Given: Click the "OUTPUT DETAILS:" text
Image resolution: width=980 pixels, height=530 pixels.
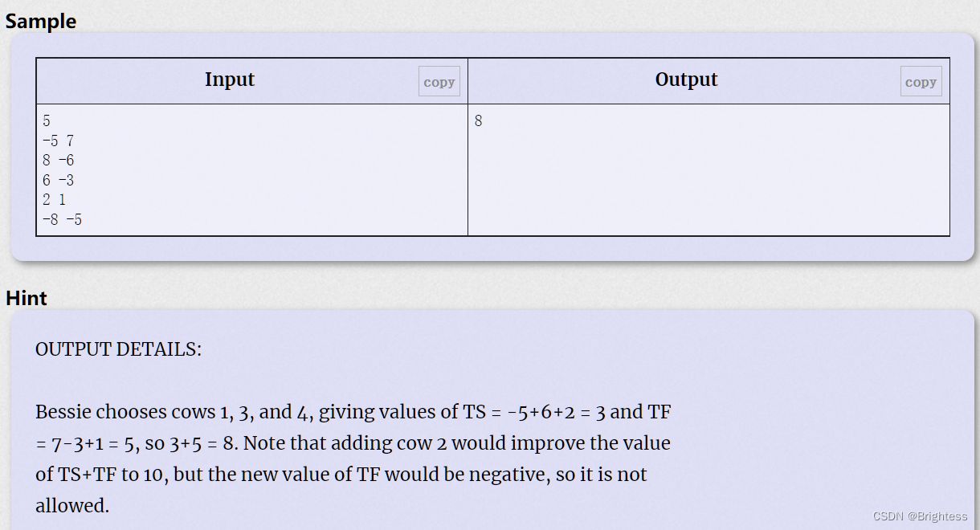Looking at the screenshot, I should pyautogui.click(x=119, y=349).
